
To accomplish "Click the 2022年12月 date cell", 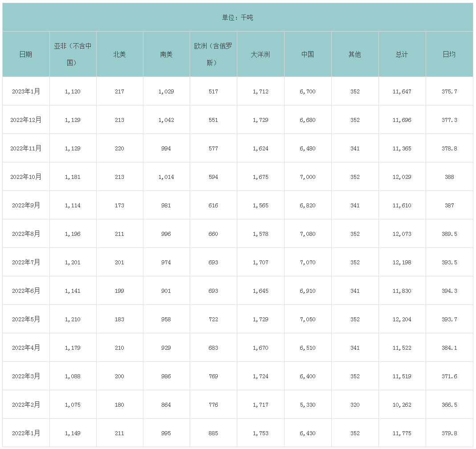I will [x=26, y=120].
